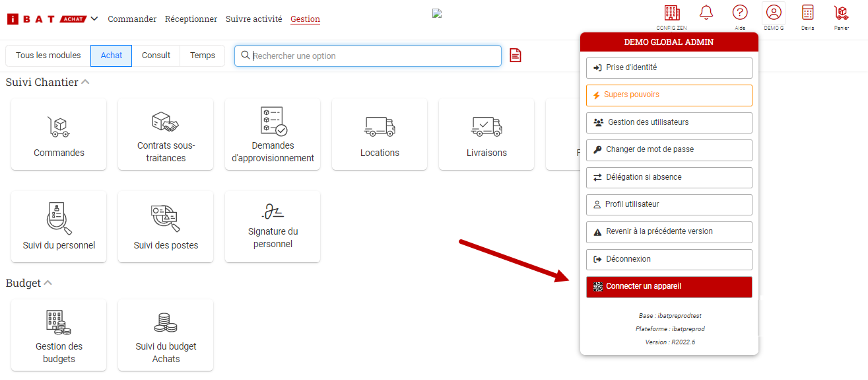Collapse the Budget section
Viewport: 868px width, 380px height.
[48, 284]
